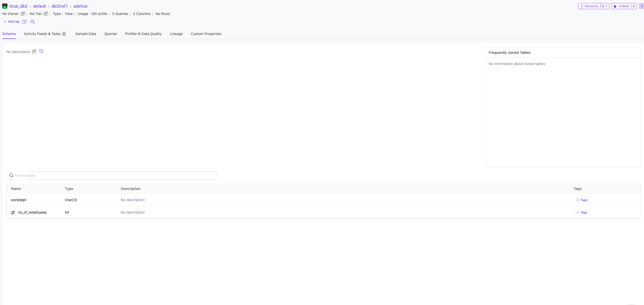Open the help icon beside Add tag

tap(24, 22)
